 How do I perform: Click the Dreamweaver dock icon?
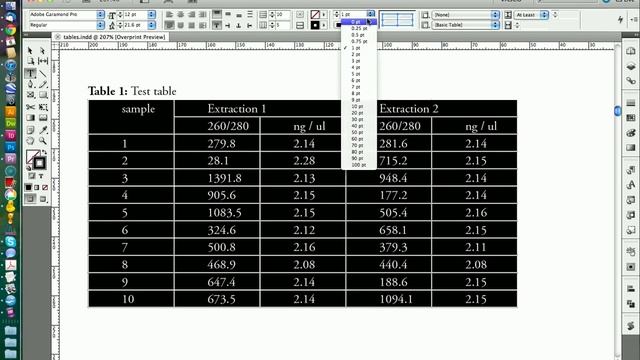[x=10, y=123]
